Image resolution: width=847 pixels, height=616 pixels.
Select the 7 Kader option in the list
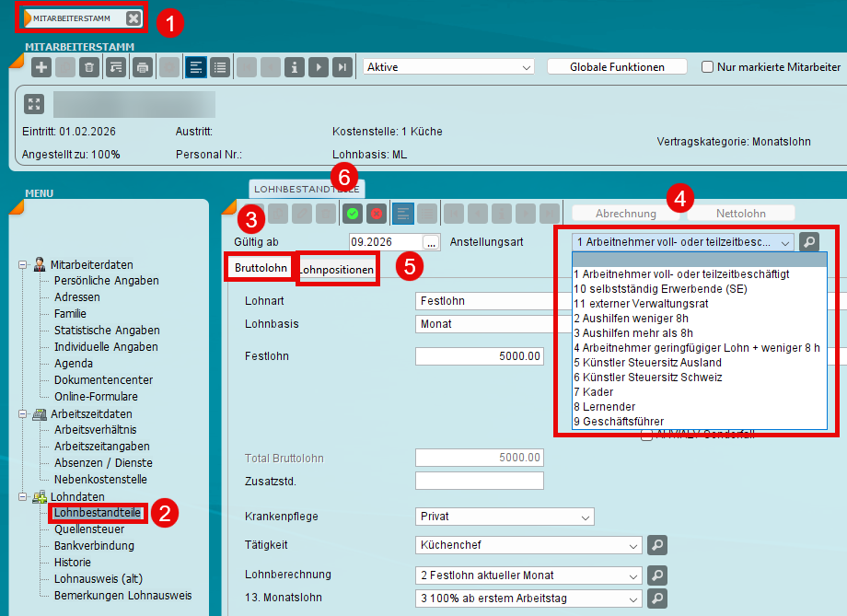(x=700, y=391)
